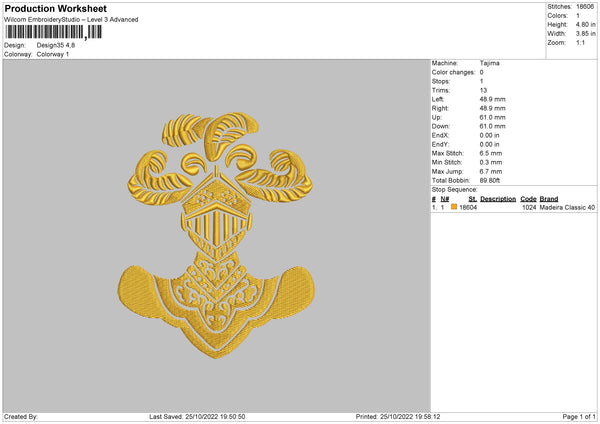This screenshot has height=424, width=600.
Task: Click the barcode under the software name
Action: click(x=53, y=32)
